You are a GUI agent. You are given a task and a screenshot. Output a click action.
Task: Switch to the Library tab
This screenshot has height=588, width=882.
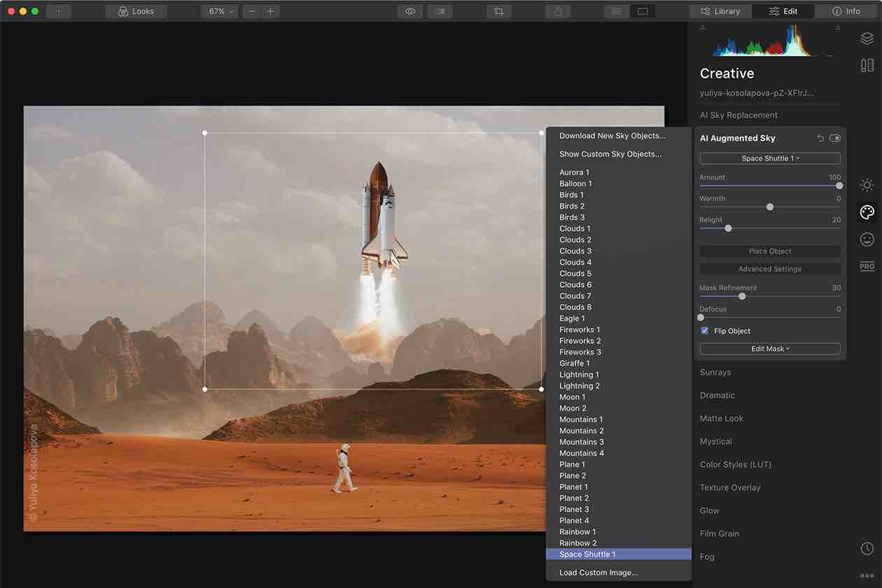coord(720,10)
